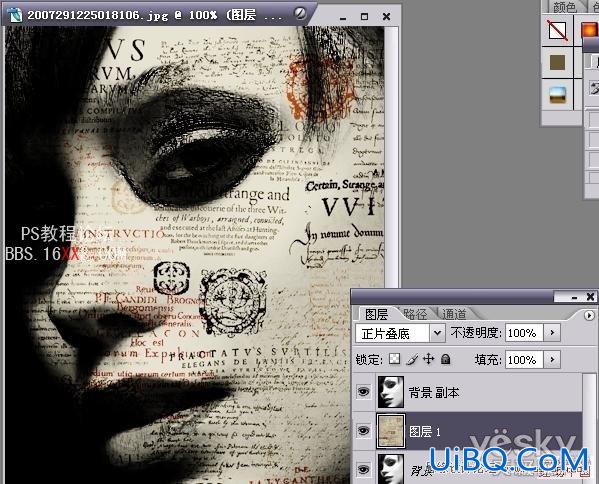Screen dimensions: 599x484
Task: Select the 背景 layer thumbnail
Action: (390, 469)
